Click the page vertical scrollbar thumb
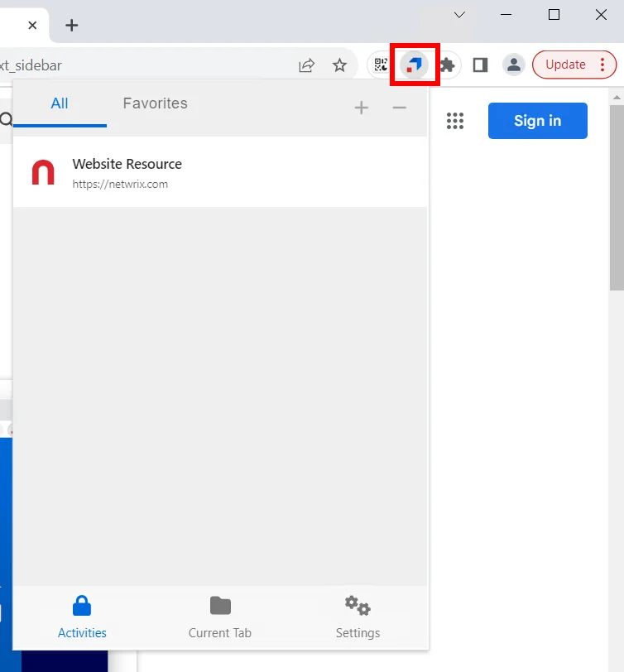Screen dimensions: 624x672 tap(617, 197)
